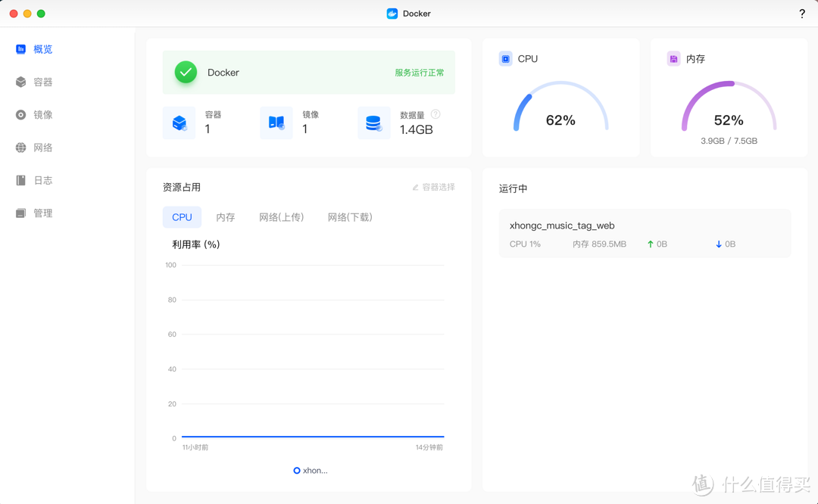Open the 网络 (Network) sidebar icon
Screen dimensions: 818x504
(20, 147)
